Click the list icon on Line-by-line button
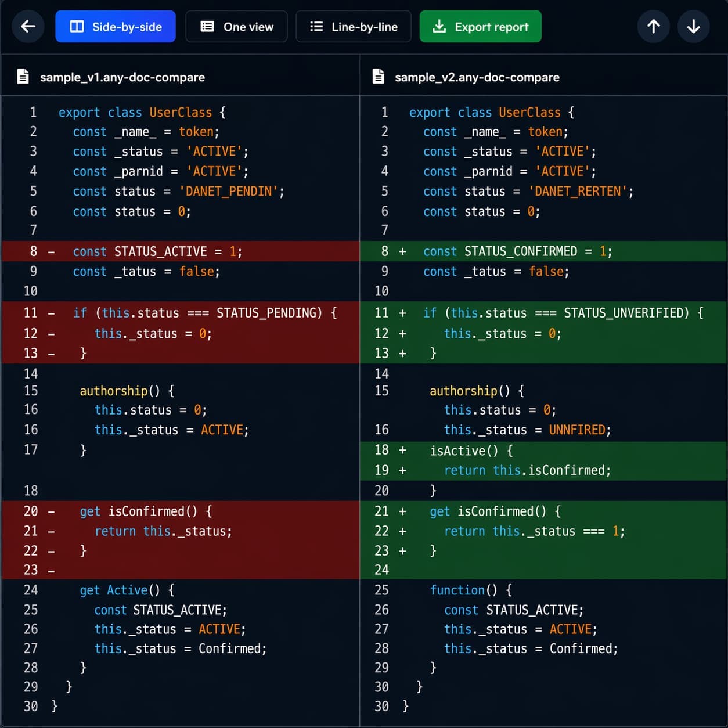728x728 pixels. click(316, 26)
